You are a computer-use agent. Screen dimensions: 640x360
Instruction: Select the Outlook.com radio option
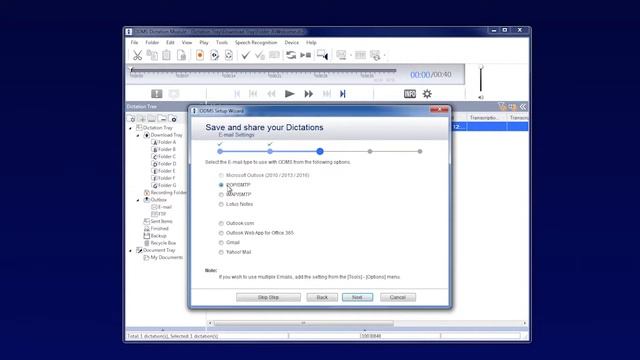coord(221,223)
